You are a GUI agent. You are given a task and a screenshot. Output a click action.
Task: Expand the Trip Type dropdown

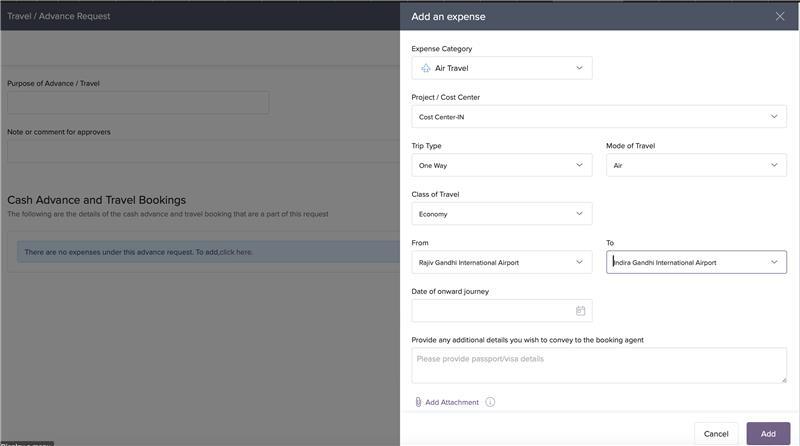pos(579,165)
